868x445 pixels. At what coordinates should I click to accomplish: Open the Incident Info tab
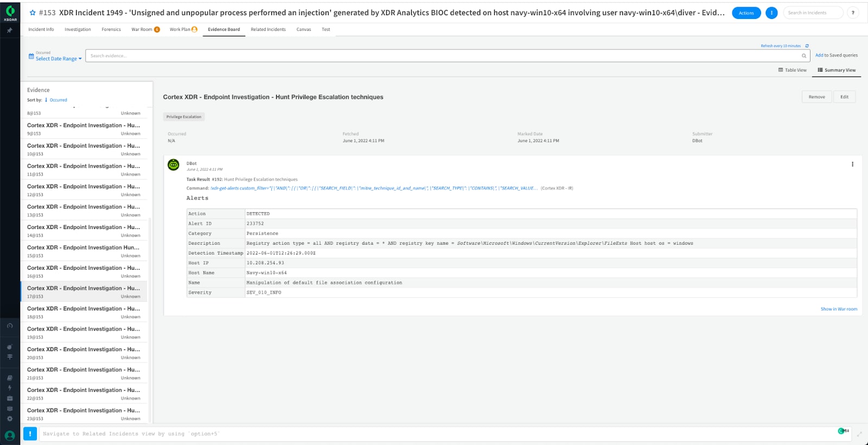pyautogui.click(x=41, y=29)
